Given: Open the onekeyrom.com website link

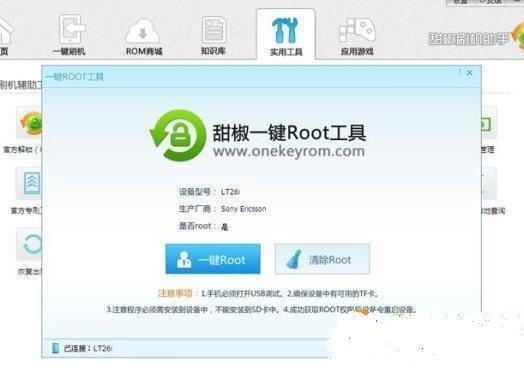Looking at the screenshot, I should [289, 151].
